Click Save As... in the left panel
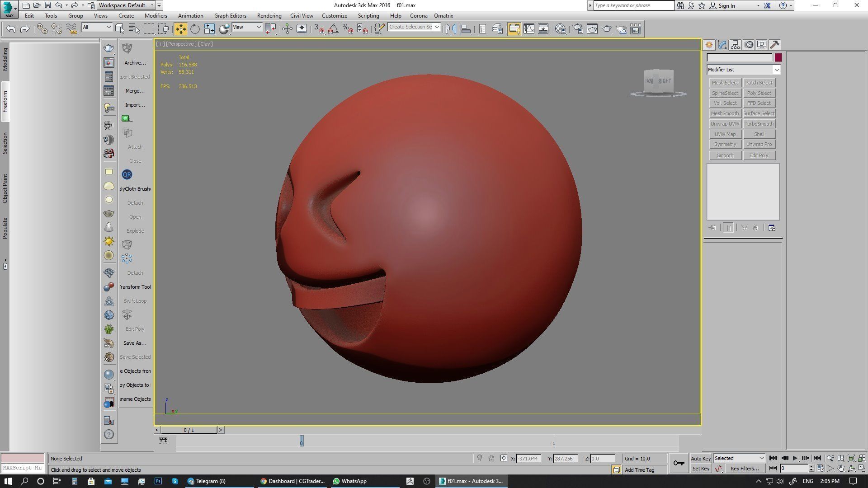Screen dimensions: 868x488 pyautogui.click(x=135, y=343)
